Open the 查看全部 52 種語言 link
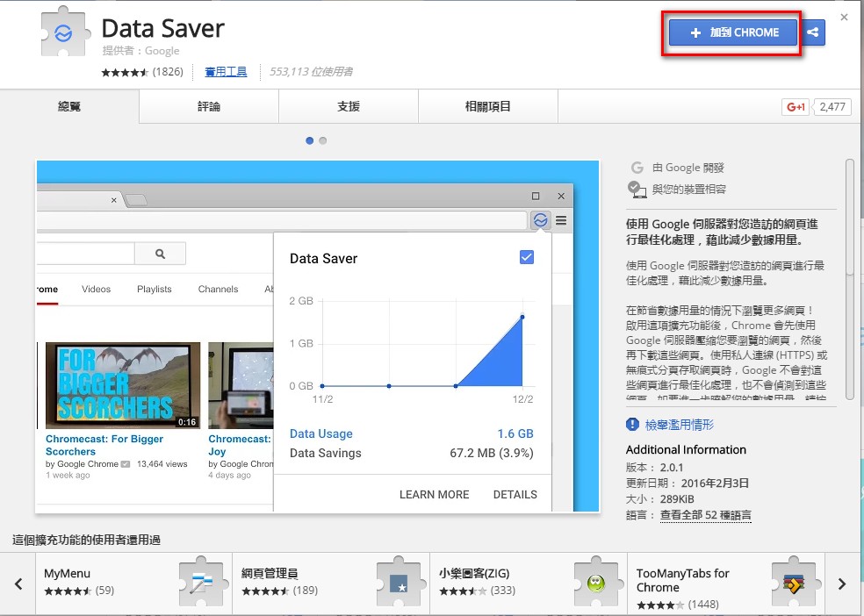 [x=705, y=515]
